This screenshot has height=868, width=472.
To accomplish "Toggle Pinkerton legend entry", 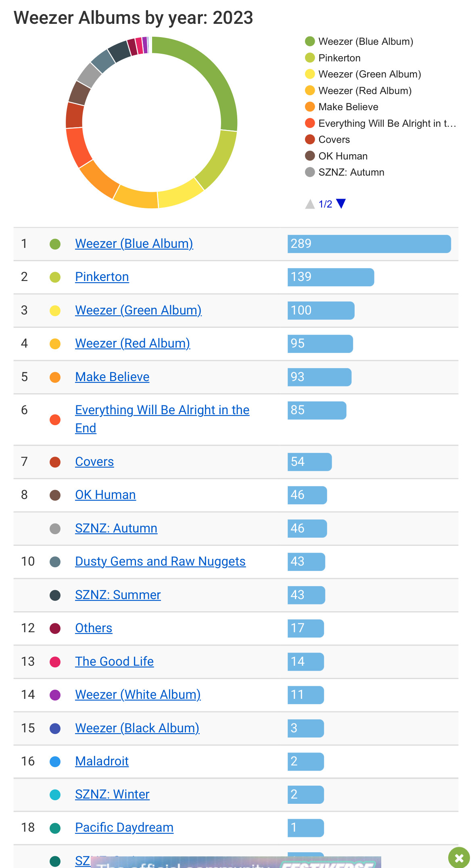I will [x=333, y=58].
